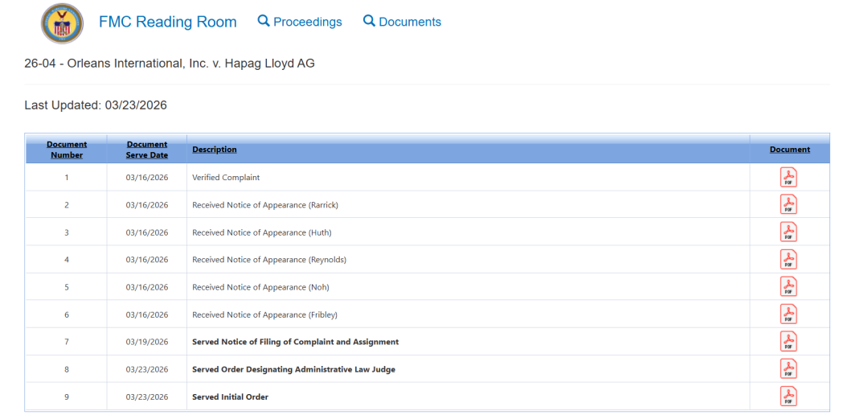Open PDF for Notice of Appearance (Rarrick)
The width and height of the screenshot is (868, 415).
click(788, 205)
